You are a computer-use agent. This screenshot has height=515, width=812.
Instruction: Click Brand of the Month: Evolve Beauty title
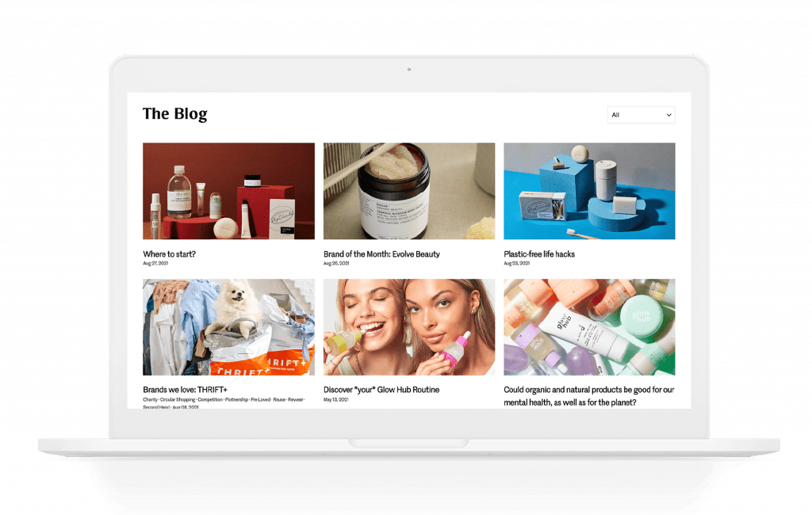point(381,254)
